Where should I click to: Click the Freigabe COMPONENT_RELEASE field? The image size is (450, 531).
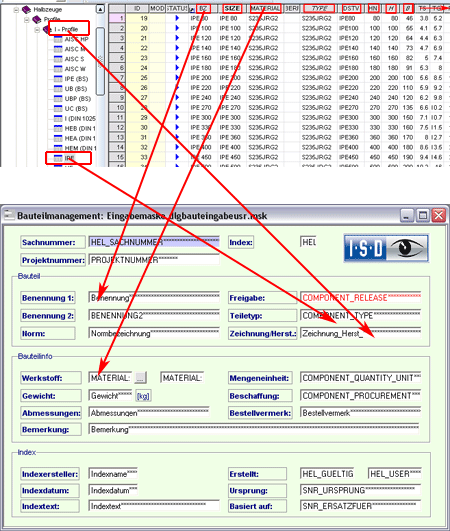(x=361, y=298)
